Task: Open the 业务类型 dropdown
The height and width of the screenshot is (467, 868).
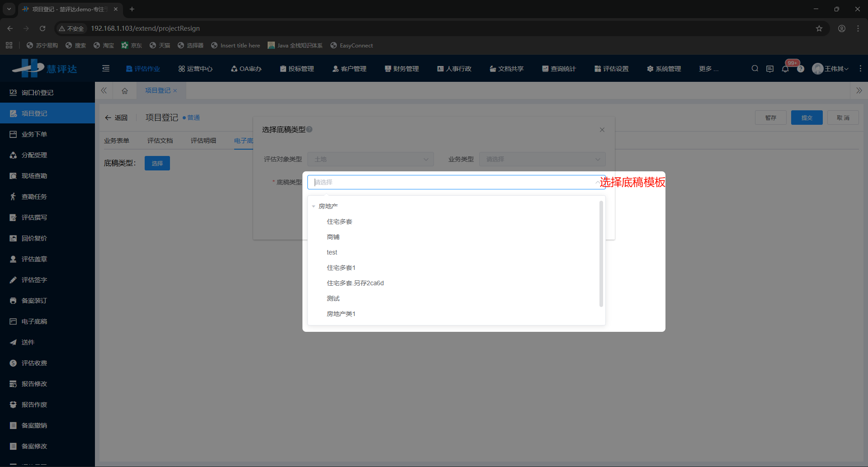Action: click(542, 159)
